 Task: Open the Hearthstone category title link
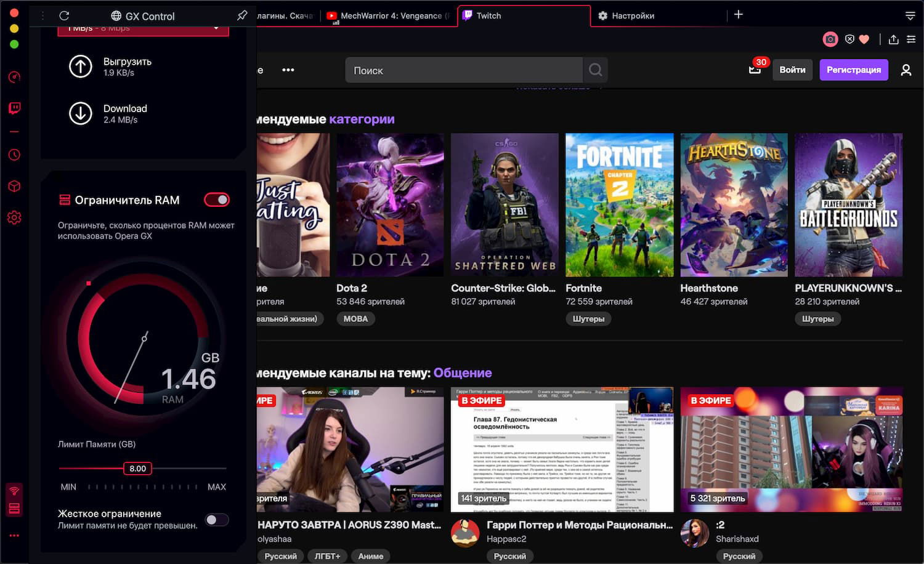pos(709,288)
